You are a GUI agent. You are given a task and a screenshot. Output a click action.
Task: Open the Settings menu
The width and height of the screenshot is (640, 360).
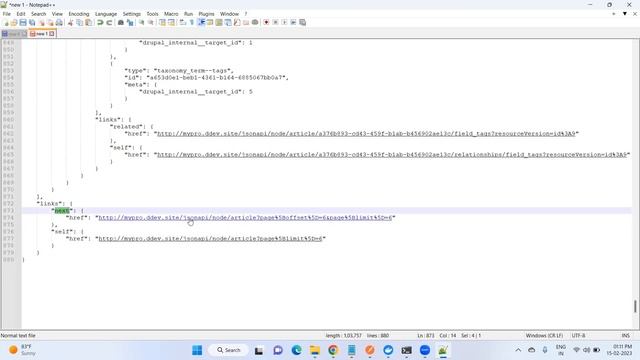pyautogui.click(x=131, y=14)
